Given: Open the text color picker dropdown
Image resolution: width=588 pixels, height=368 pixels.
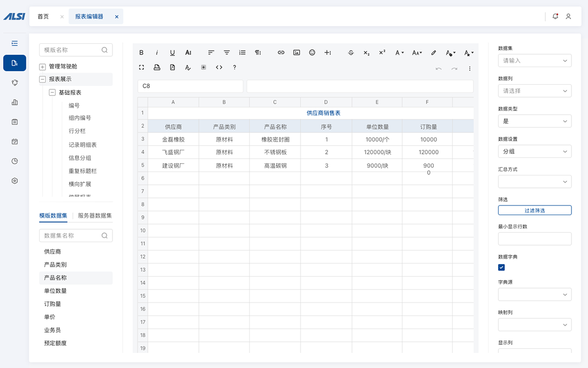Looking at the screenshot, I should pyautogui.click(x=450, y=53).
